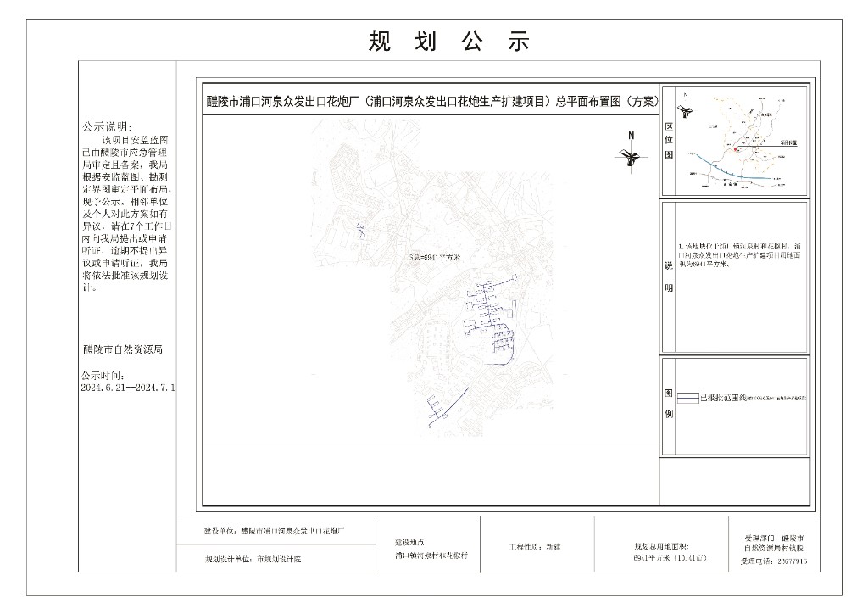868x614 pixels.
Task: Click the site plan drawing title header
Action: (x=432, y=102)
